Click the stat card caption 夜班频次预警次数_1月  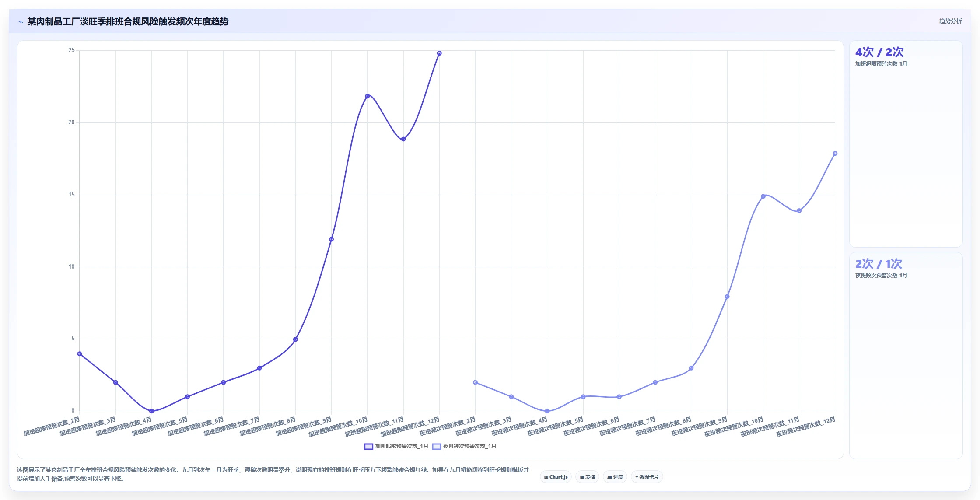881,276
